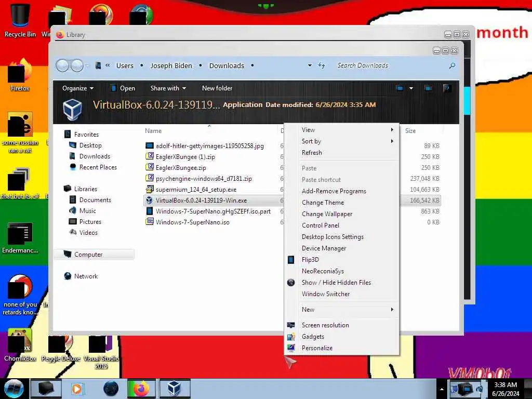Image resolution: width=532 pixels, height=399 pixels.
Task: Click Downloads in the breadcrumb path
Action: tap(227, 65)
